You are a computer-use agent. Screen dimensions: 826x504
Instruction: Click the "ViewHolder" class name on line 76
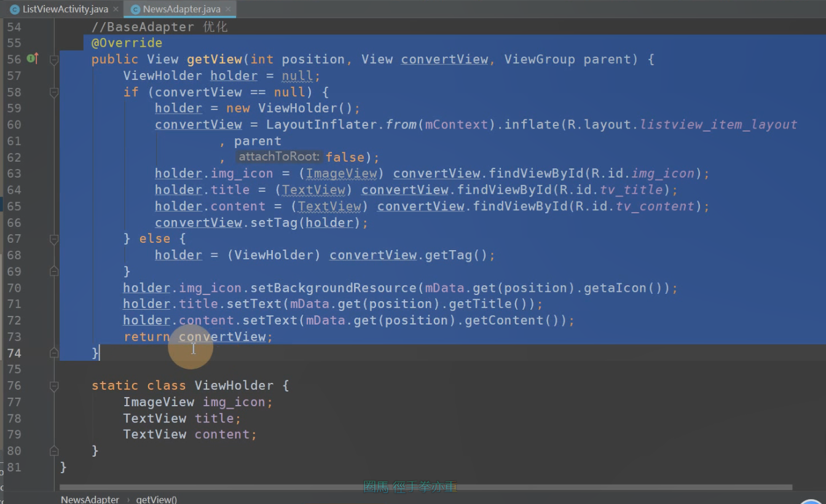click(x=234, y=385)
